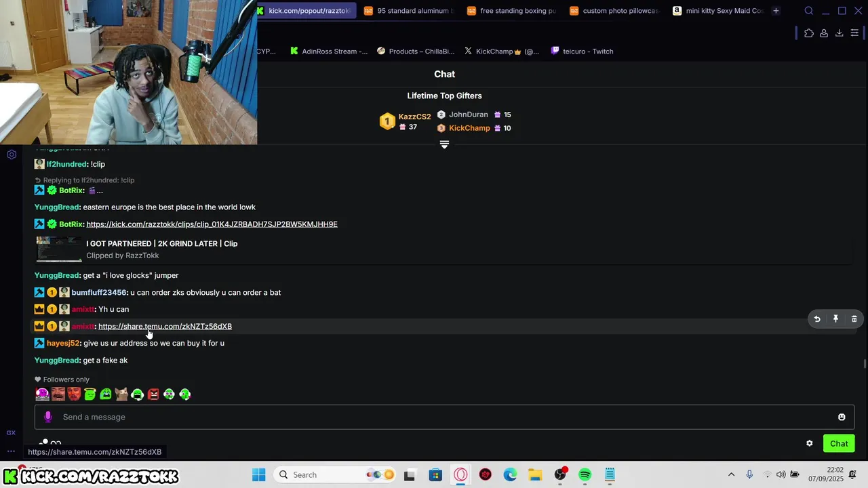Image resolution: width=868 pixels, height=488 pixels.
Task: Open the emoji picker in message box
Action: [x=842, y=417]
